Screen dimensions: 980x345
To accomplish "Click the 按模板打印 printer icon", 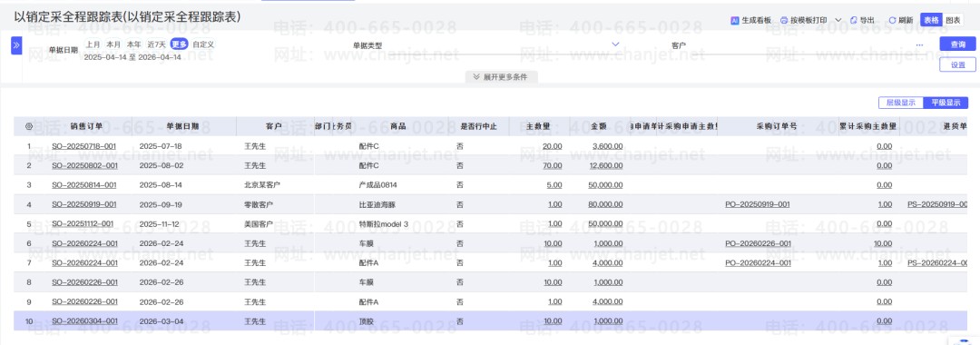I will (784, 21).
